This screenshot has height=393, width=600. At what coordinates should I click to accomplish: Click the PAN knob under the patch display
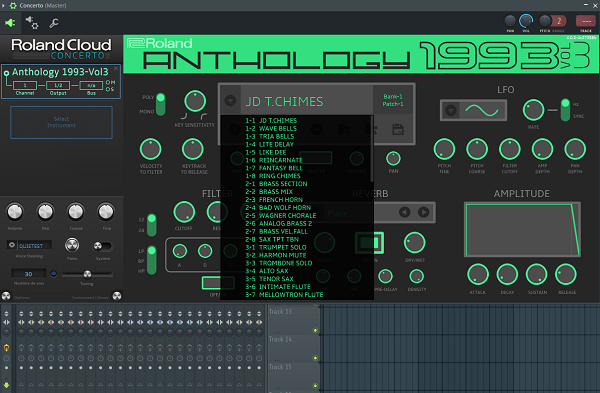(x=393, y=158)
